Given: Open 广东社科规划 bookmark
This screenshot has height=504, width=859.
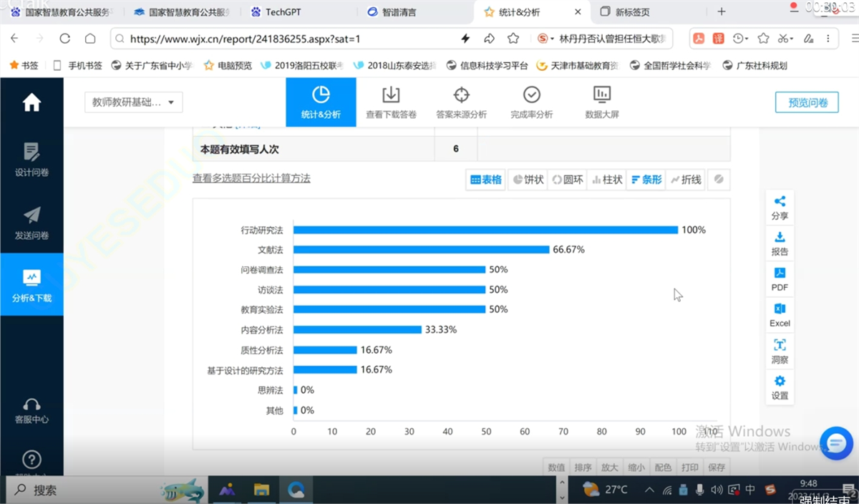Looking at the screenshot, I should tap(755, 65).
